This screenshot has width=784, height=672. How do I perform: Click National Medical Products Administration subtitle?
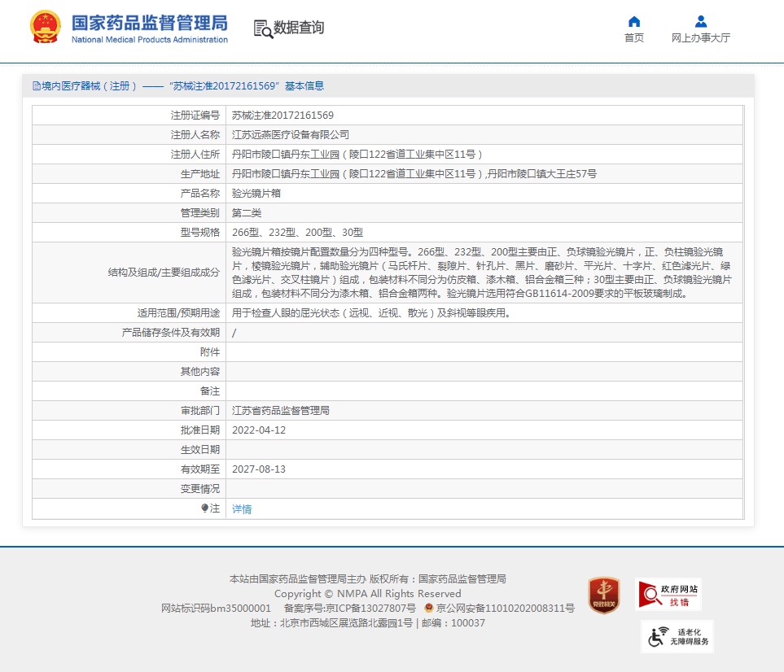(x=150, y=40)
